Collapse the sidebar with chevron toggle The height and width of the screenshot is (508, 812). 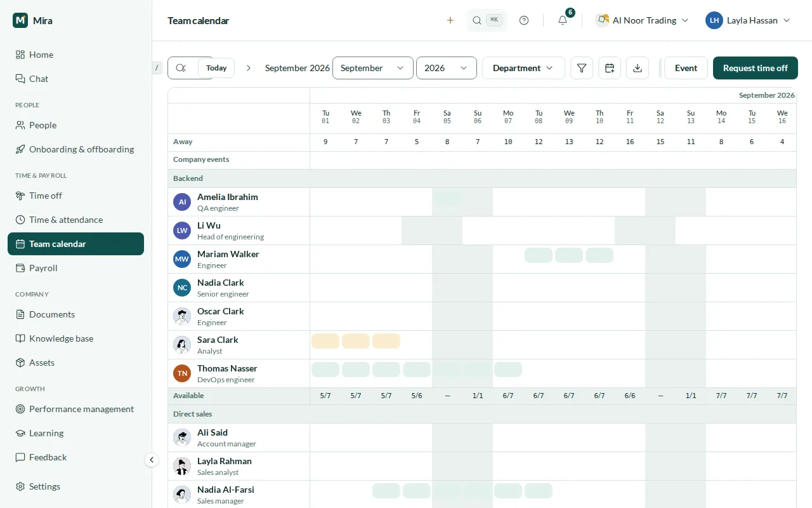[151, 460]
